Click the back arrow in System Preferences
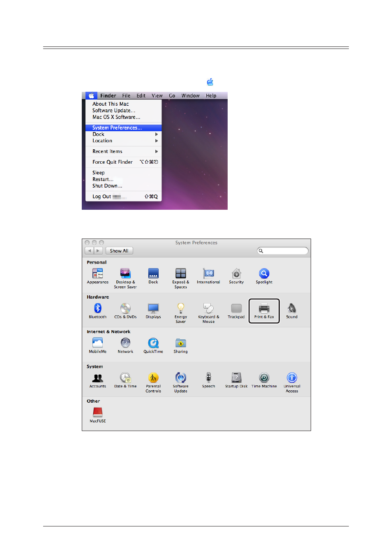The width and height of the screenshot is (392, 554). pos(89,251)
